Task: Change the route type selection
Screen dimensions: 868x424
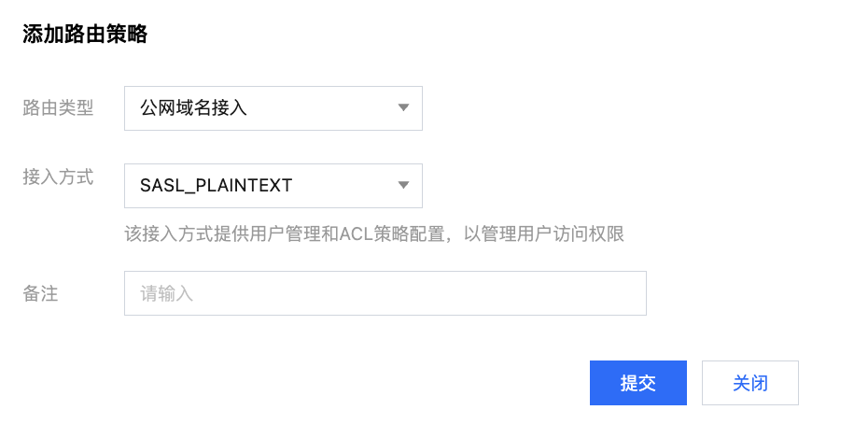Action: pyautogui.click(x=273, y=107)
